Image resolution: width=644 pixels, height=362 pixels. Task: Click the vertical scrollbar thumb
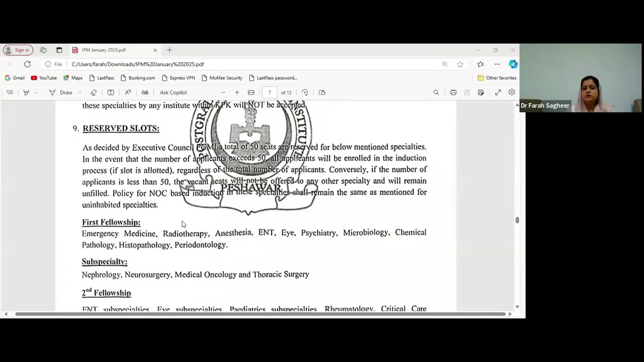tap(517, 220)
